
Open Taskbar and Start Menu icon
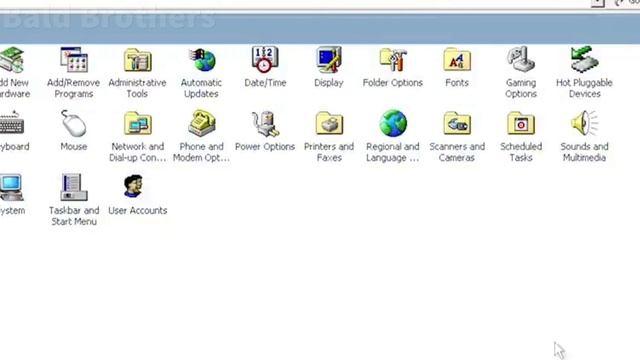(x=74, y=187)
